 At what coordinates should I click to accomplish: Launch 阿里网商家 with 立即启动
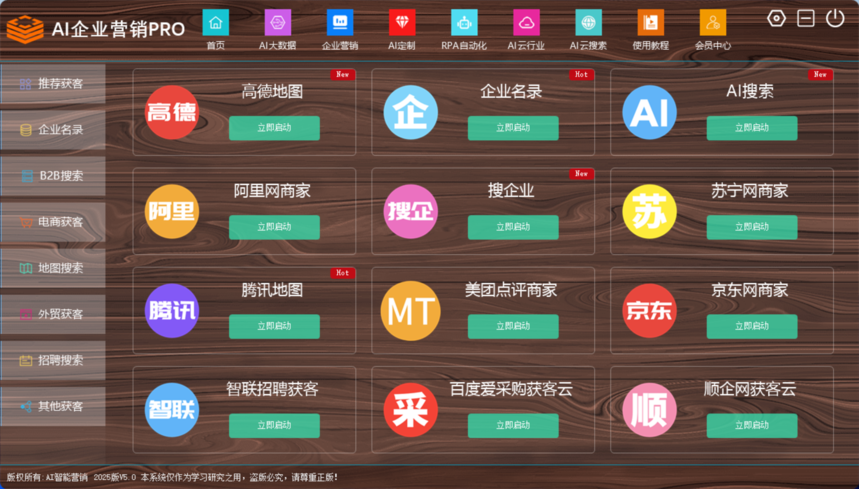pyautogui.click(x=274, y=227)
